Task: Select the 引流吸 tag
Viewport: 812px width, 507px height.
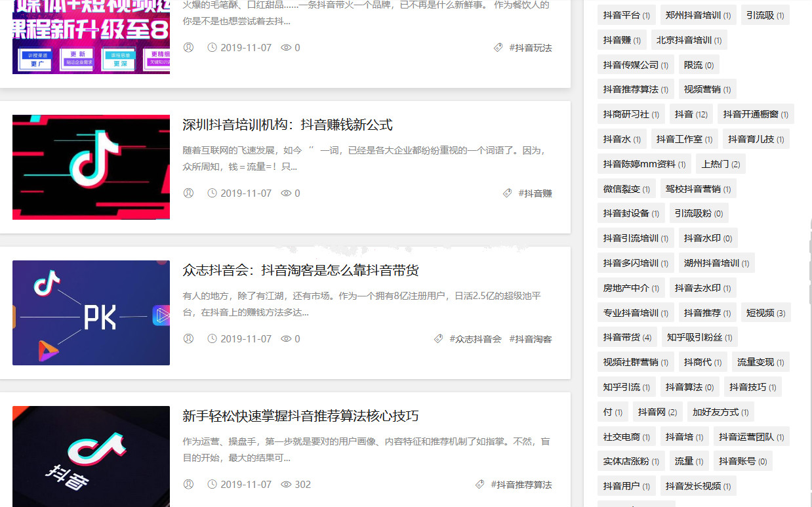Action: coord(765,15)
